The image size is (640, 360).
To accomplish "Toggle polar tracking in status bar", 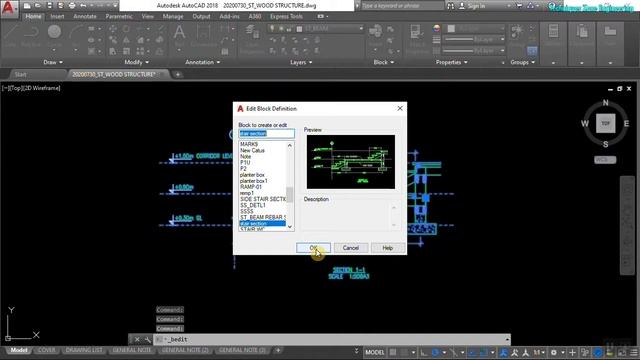I will 436,352.
